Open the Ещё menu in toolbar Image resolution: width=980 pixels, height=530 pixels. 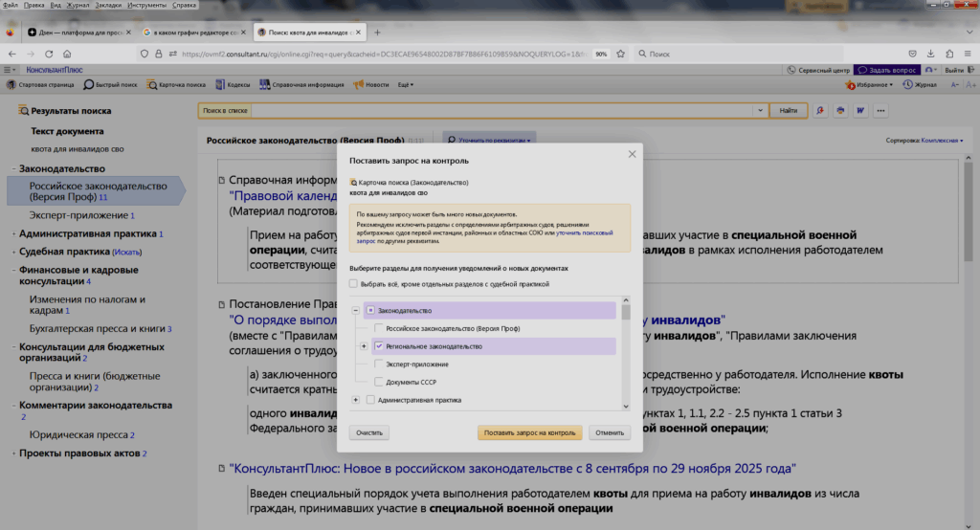(405, 85)
